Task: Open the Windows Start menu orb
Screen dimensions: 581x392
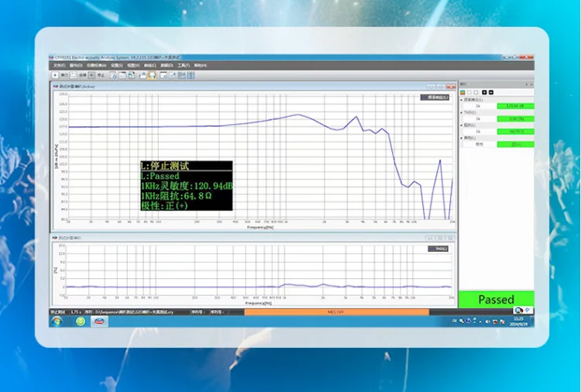Action: [x=58, y=322]
